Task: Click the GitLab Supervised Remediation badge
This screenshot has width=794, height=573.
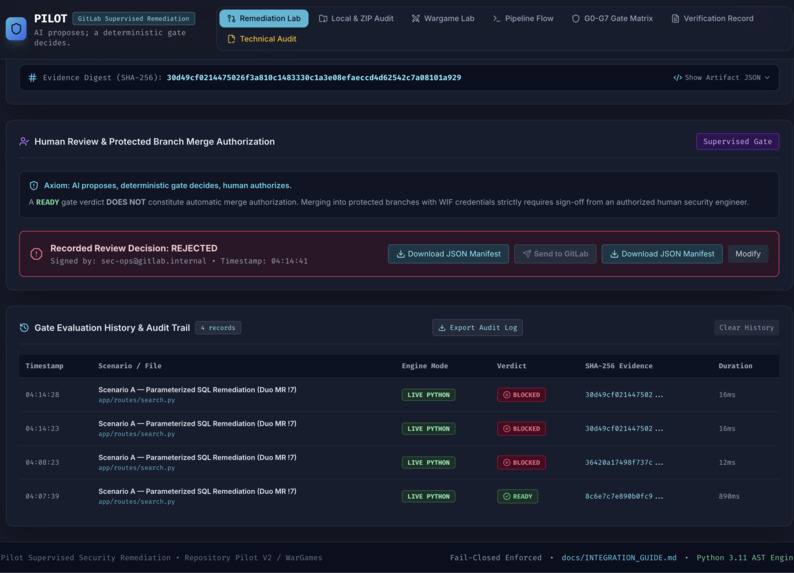Action: coord(134,19)
